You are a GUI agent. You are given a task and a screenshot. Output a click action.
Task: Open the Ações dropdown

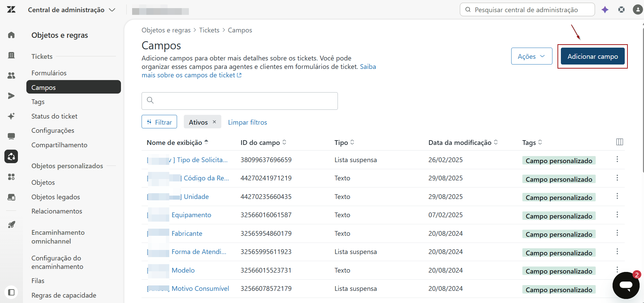point(531,56)
